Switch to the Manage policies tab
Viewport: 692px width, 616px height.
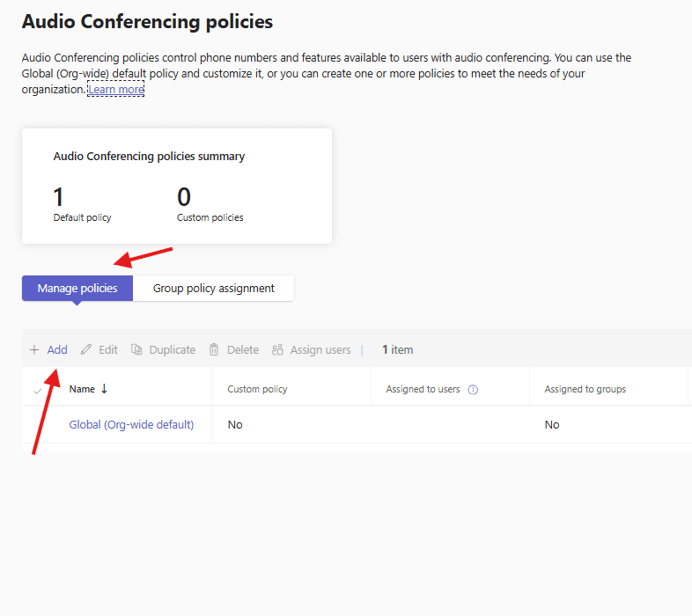(77, 289)
